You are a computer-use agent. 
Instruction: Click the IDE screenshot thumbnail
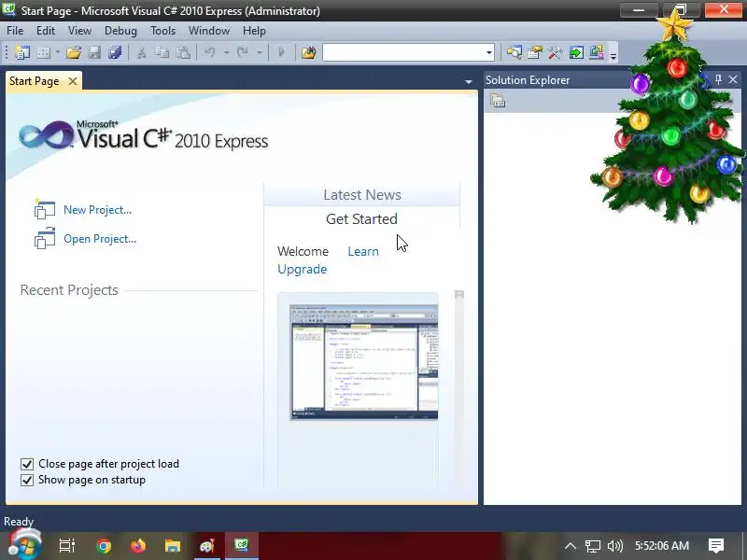(x=364, y=362)
